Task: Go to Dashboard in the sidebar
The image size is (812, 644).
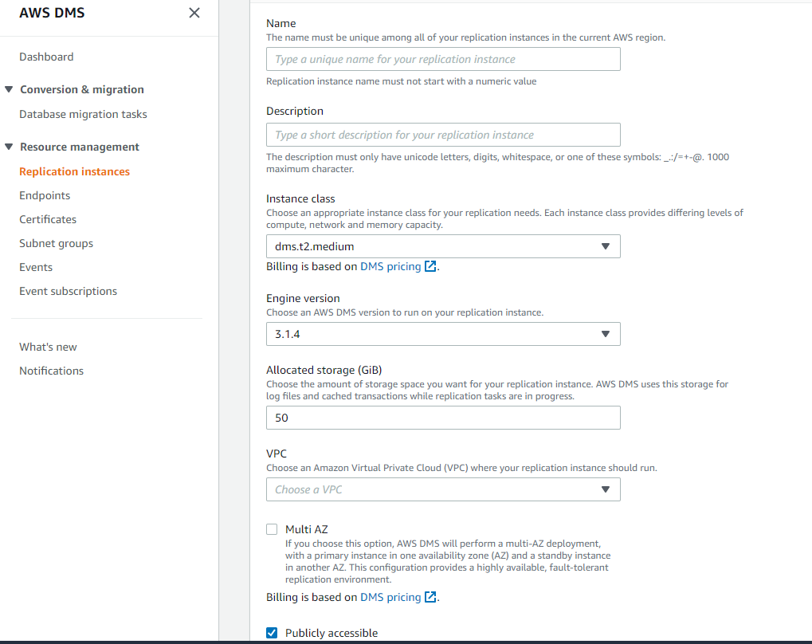Action: point(46,57)
